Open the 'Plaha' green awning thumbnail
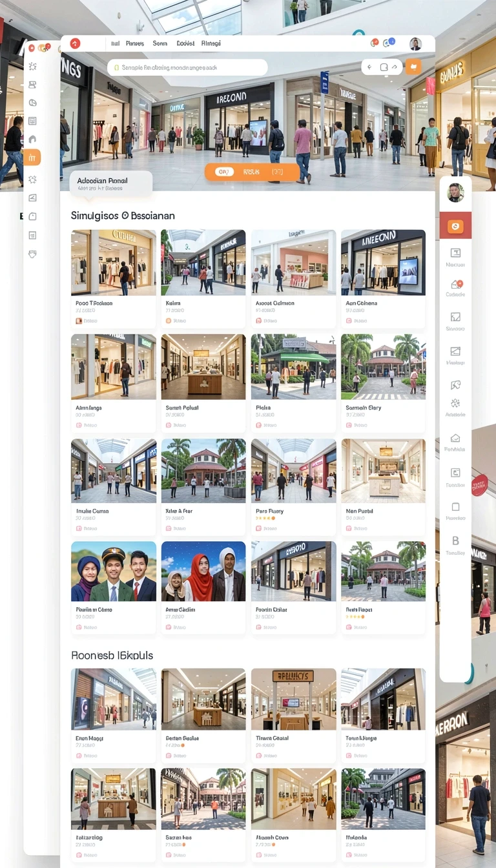Viewport: 496px width, 868px height. point(293,367)
